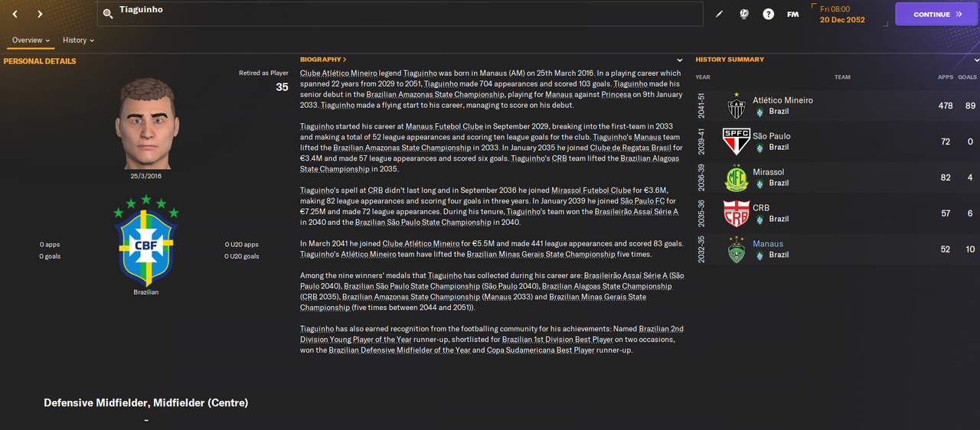Click Brazil flag under Manaus
This screenshot has width=980, height=430.
pyautogui.click(x=759, y=255)
